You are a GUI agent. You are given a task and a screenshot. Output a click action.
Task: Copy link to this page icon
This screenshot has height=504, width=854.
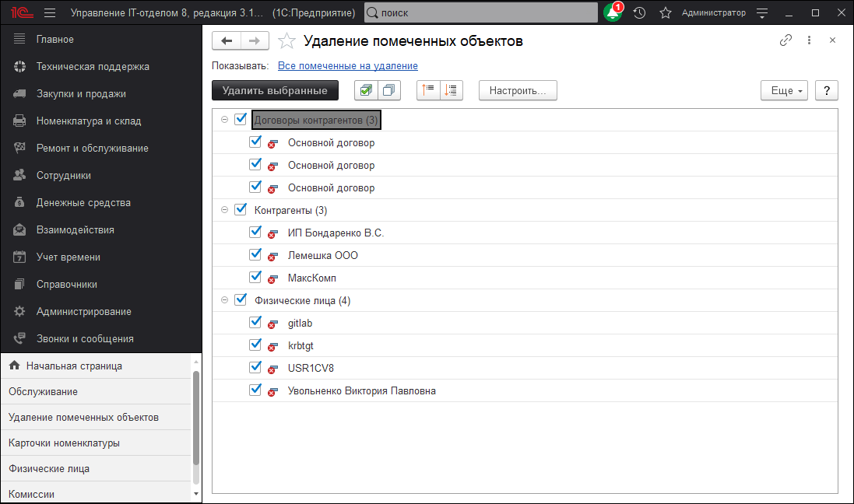point(785,40)
